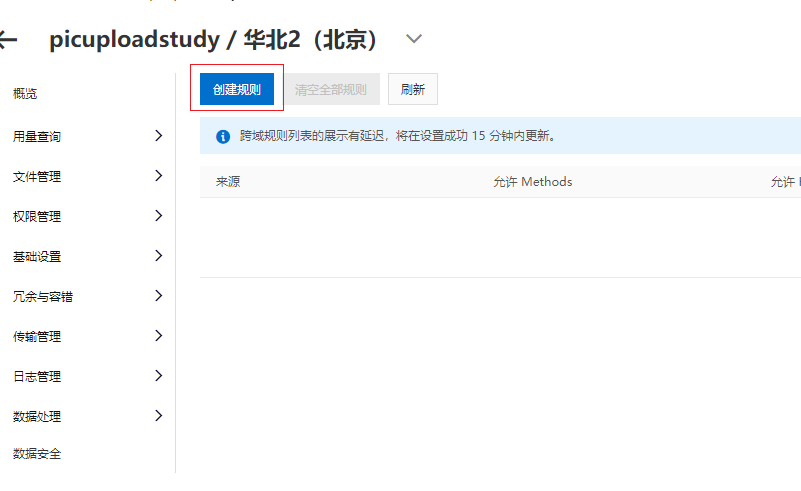Click the notice text 跨域规则列表的展示有延迟

[x=312, y=136]
